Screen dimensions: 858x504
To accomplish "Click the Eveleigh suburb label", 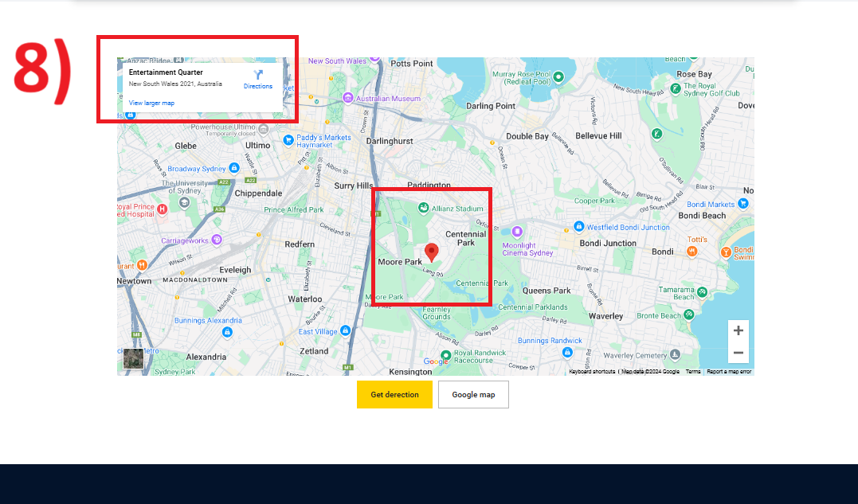I will click(235, 270).
